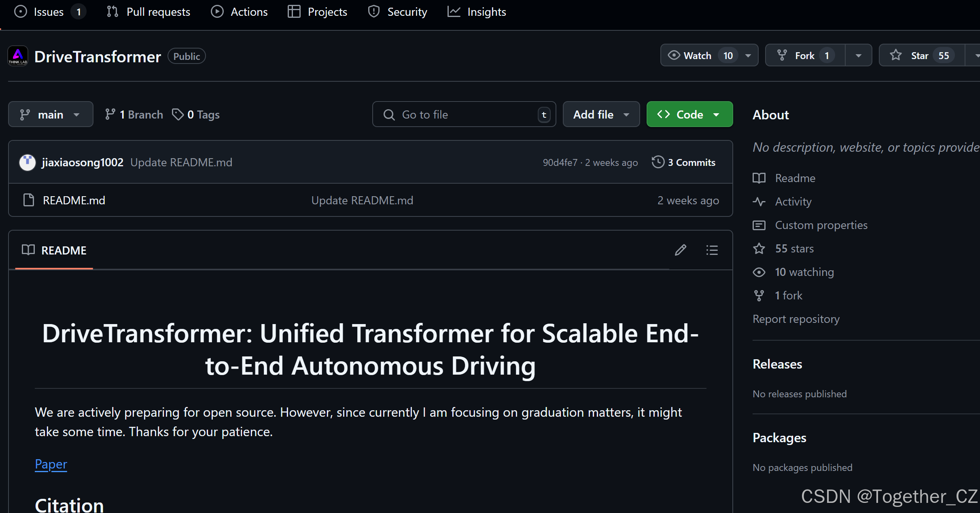Click the branch icon for 1 Branch

(110, 114)
